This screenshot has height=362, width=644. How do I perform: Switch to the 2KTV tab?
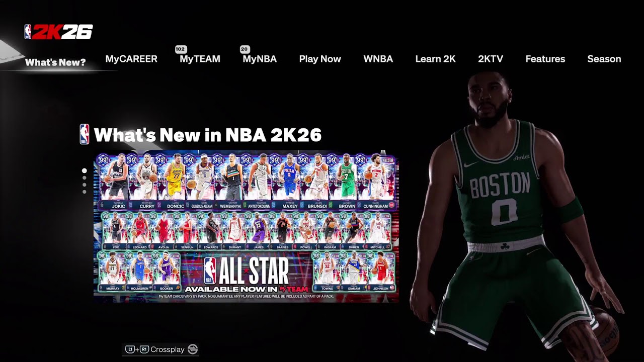[491, 59]
